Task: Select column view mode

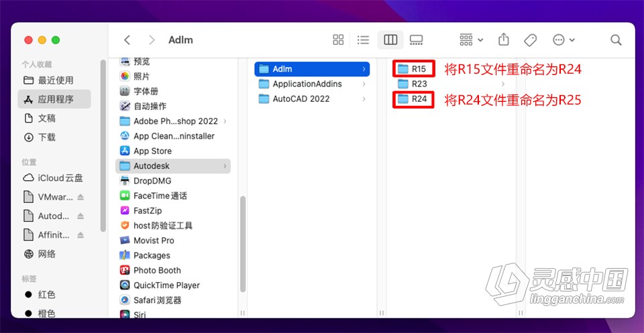Action: point(390,40)
